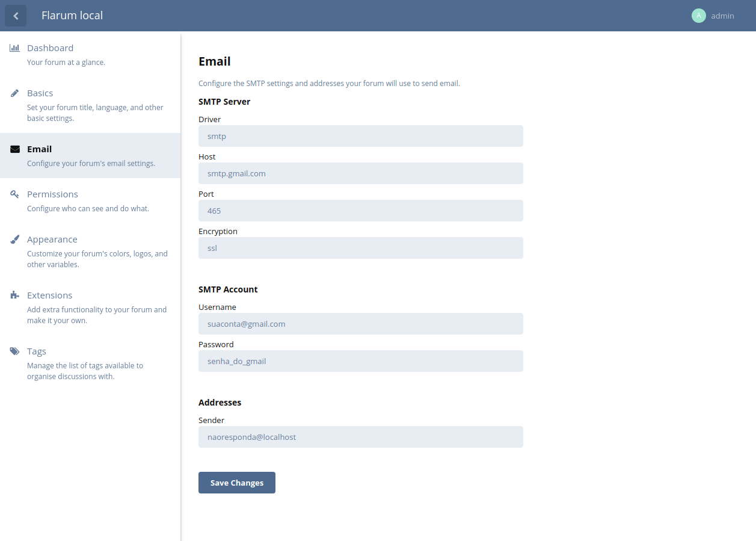
Task: Open the Extensions page
Action: coord(90,308)
